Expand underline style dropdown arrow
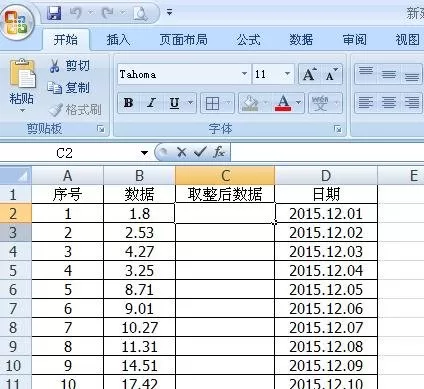 point(191,102)
